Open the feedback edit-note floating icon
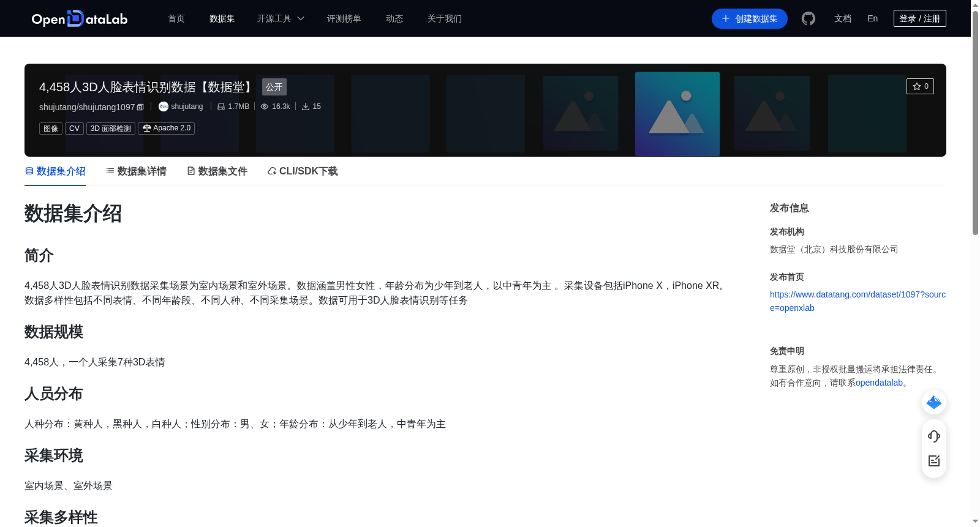Image resolution: width=980 pixels, height=527 pixels. click(934, 461)
